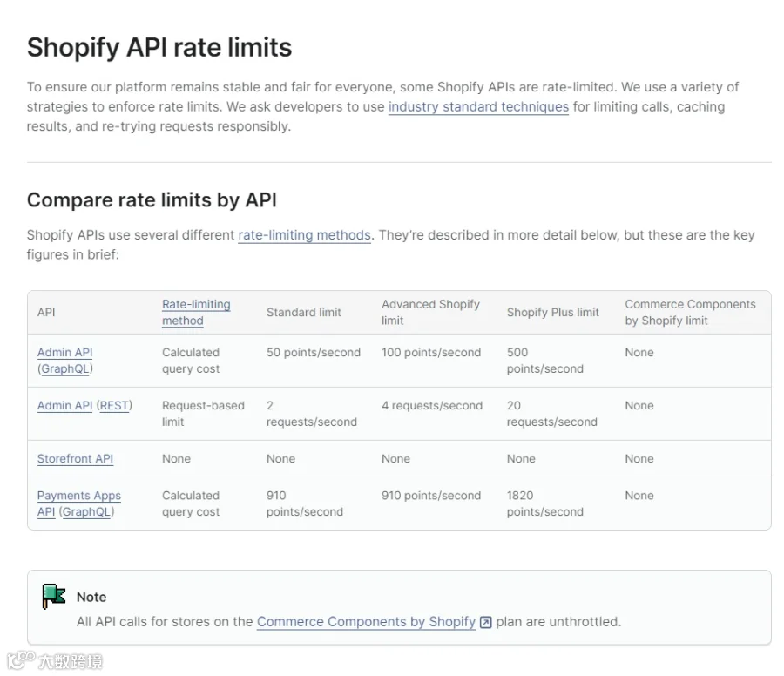Click the GraphQL link in Payments Apps row
The width and height of the screenshot is (784, 676).
pos(86,512)
